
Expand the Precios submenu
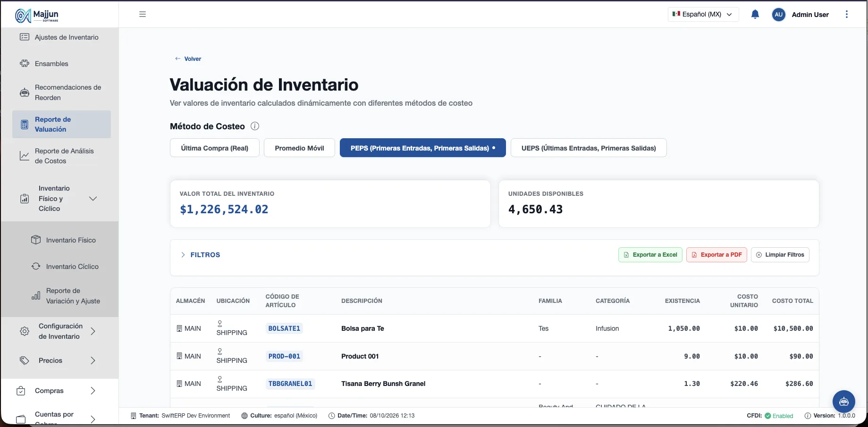(x=93, y=360)
